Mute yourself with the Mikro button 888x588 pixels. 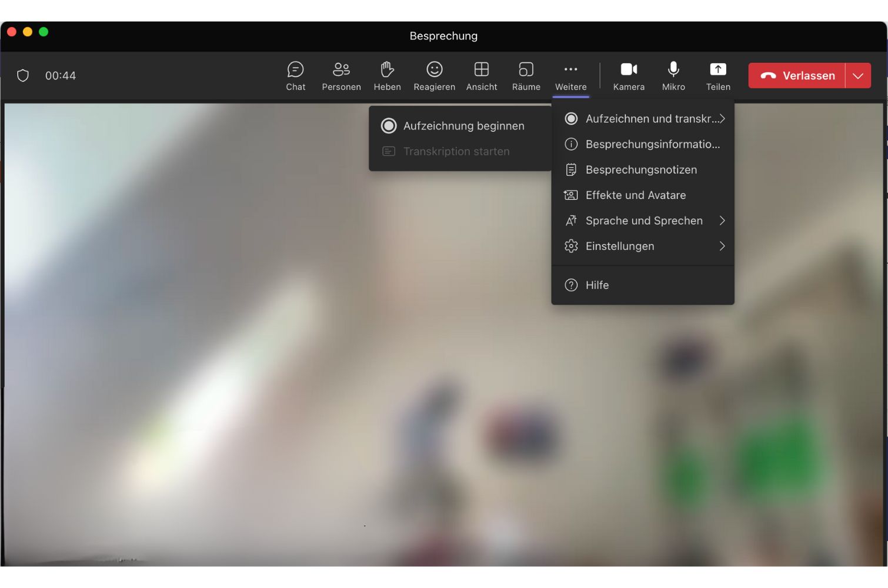click(673, 75)
